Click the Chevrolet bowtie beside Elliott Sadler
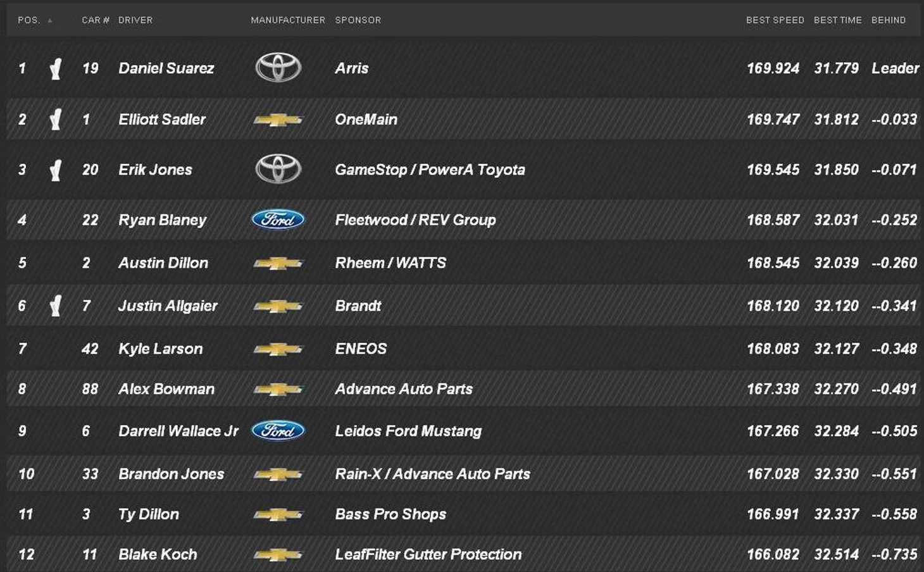The height and width of the screenshot is (572, 924). 278,120
